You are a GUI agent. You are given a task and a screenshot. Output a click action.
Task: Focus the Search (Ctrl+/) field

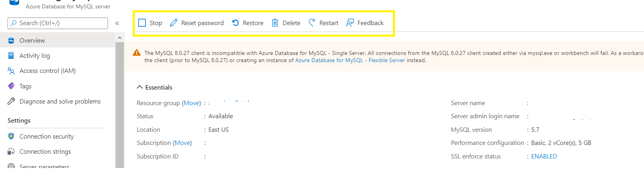(x=58, y=23)
